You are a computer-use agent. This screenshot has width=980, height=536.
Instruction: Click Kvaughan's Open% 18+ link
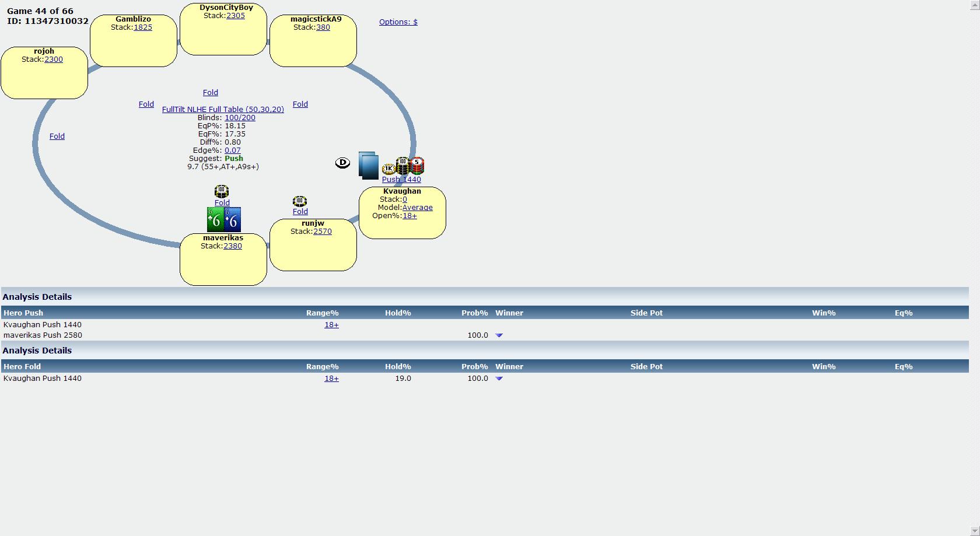(x=409, y=216)
